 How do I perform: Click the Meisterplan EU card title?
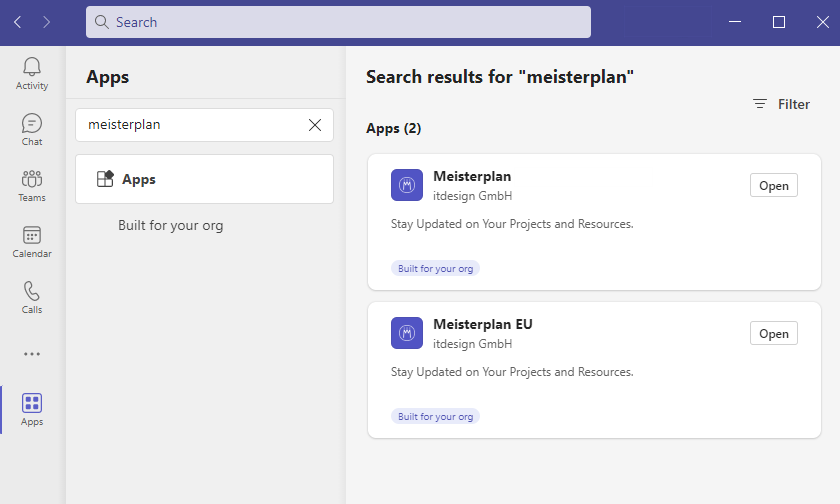[483, 324]
